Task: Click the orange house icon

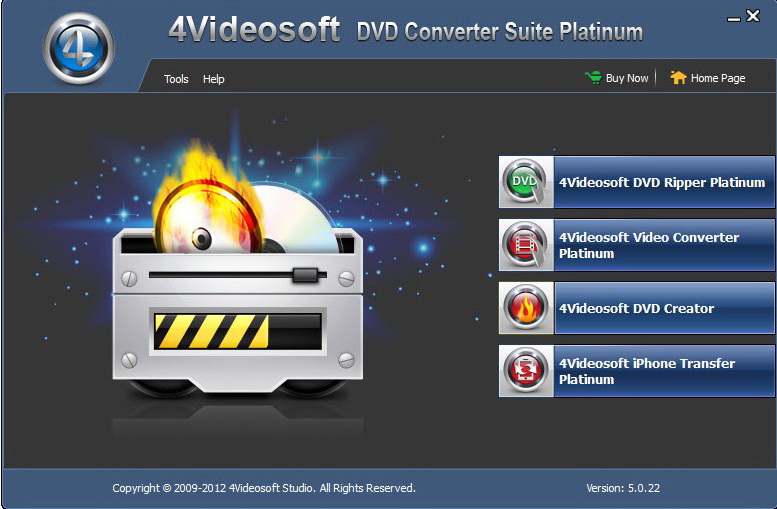Action: pyautogui.click(x=678, y=77)
